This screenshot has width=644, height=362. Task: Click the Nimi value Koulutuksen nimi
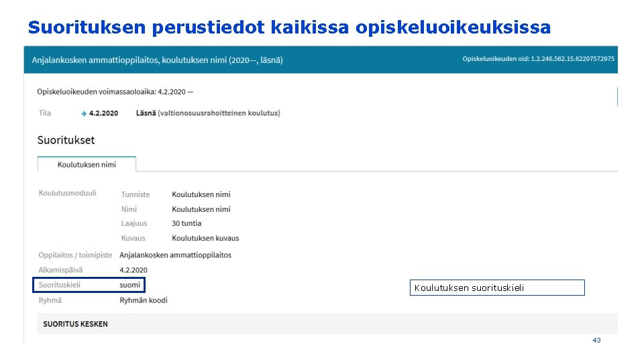pos(201,209)
